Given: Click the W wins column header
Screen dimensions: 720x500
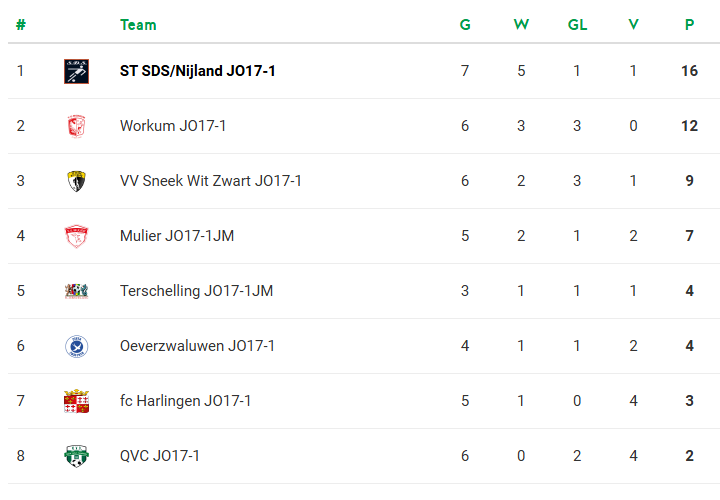Looking at the screenshot, I should tap(521, 25).
